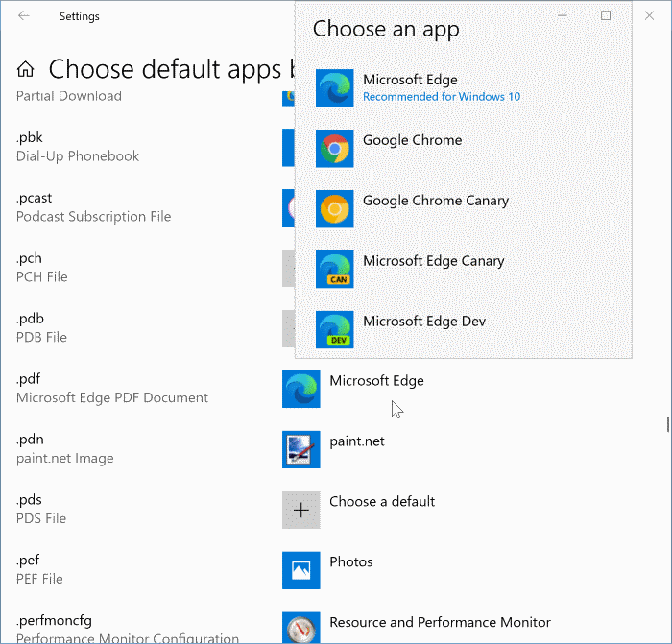The width and height of the screenshot is (672, 644).
Task: Minimize the Settings window
Action: 563,16
